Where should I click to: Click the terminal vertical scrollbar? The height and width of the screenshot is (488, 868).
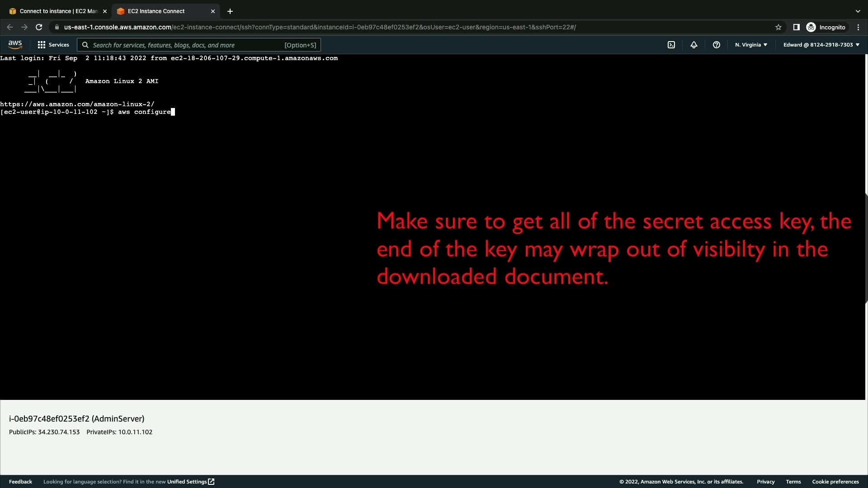(866, 249)
